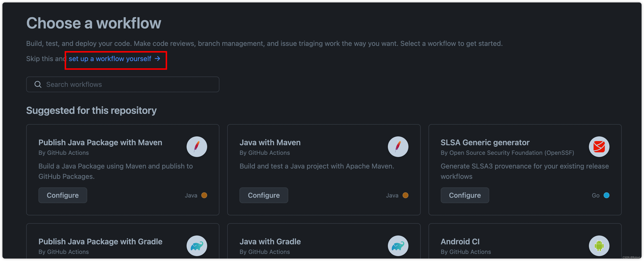Image resolution: width=644 pixels, height=261 pixels.
Task: Click the blue Go language dot
Action: (x=606, y=195)
